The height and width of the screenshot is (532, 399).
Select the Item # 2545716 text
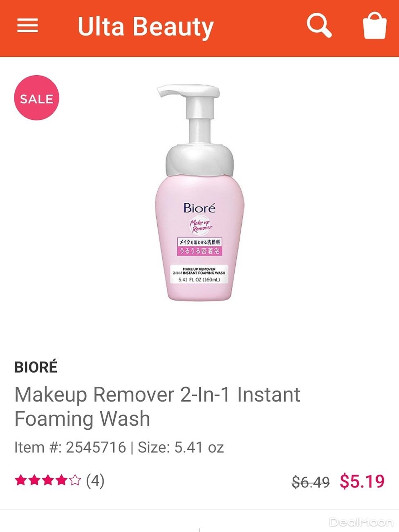pyautogui.click(x=70, y=447)
